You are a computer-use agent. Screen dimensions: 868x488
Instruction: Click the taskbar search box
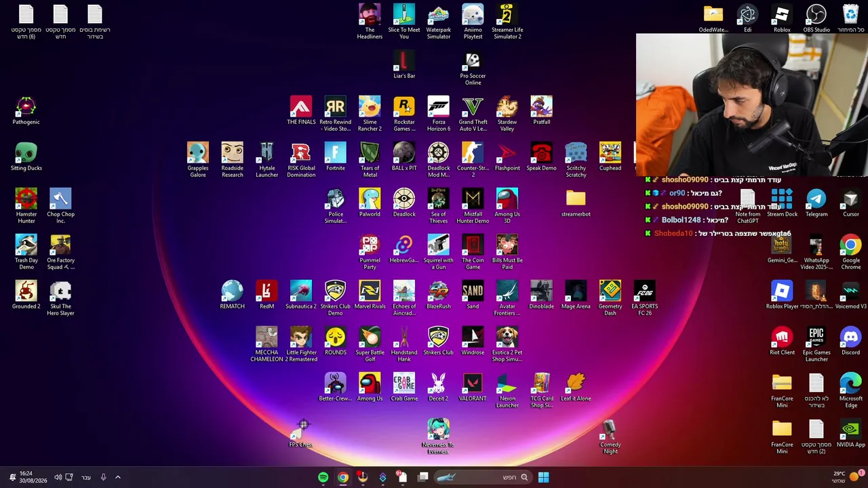pyautogui.click(x=481, y=477)
